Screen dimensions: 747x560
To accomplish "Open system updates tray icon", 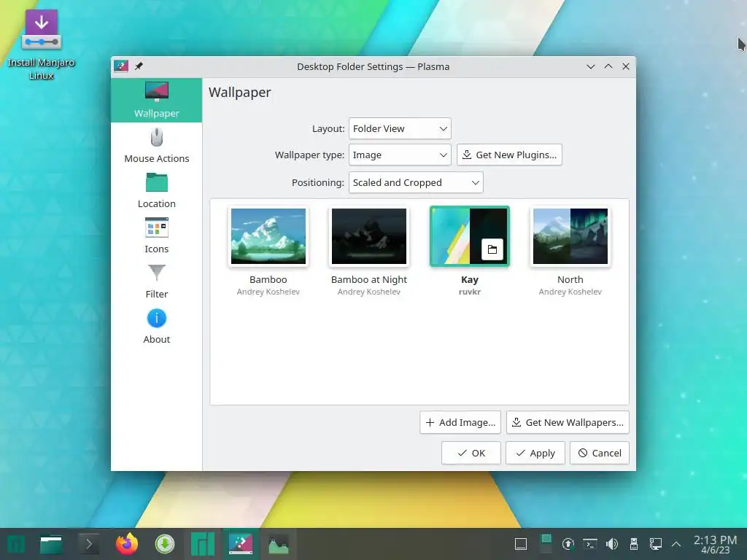I will point(568,544).
